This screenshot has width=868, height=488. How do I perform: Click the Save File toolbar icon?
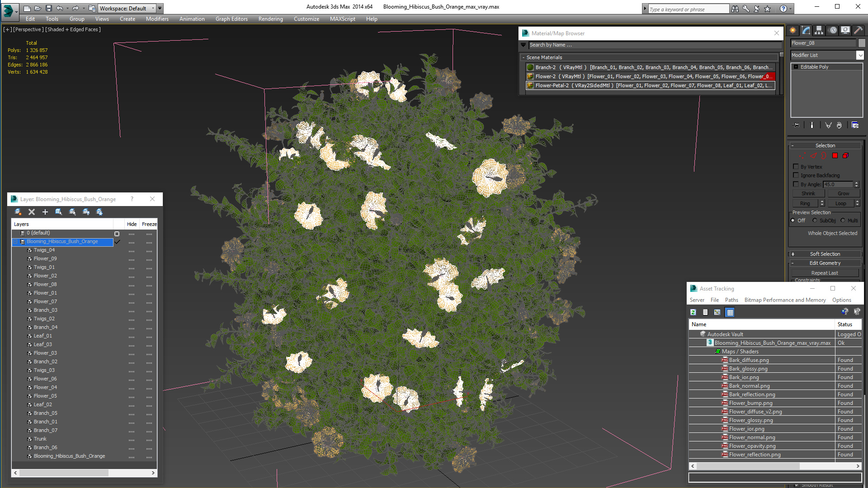click(49, 8)
